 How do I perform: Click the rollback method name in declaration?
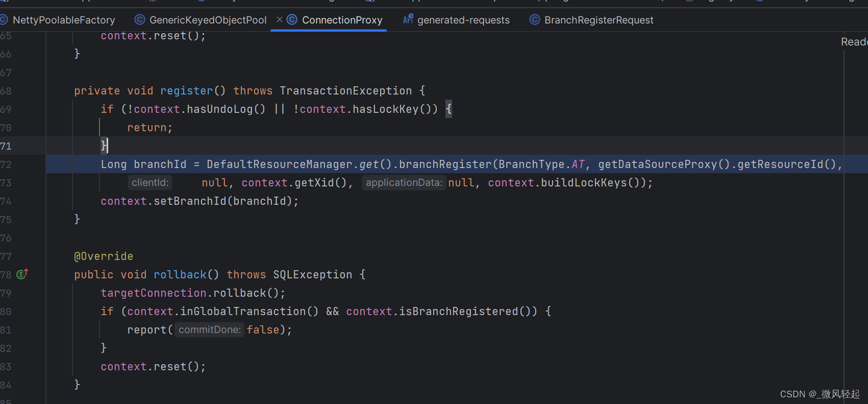pos(180,275)
